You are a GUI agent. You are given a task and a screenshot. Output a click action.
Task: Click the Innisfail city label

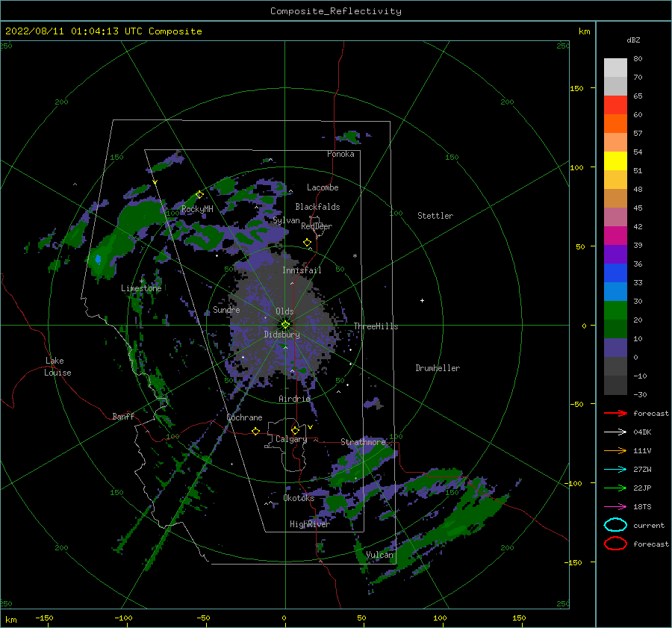click(302, 270)
